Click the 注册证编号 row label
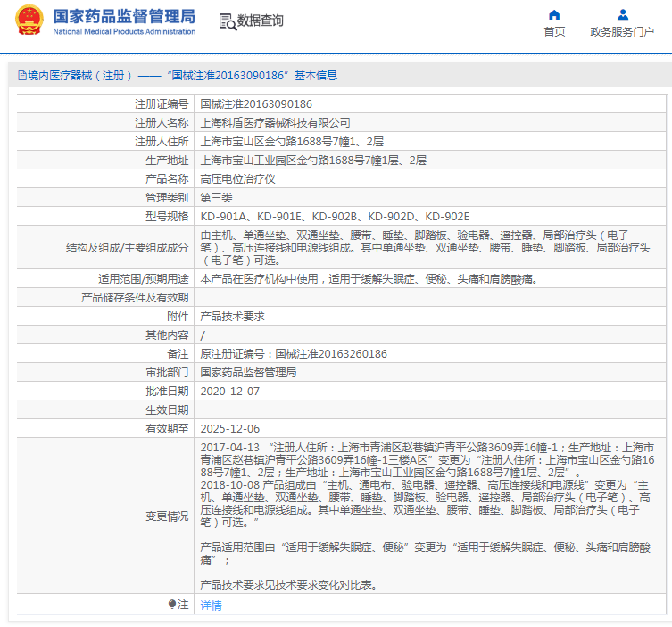Viewport: 672px width, 627px height. pyautogui.click(x=162, y=104)
